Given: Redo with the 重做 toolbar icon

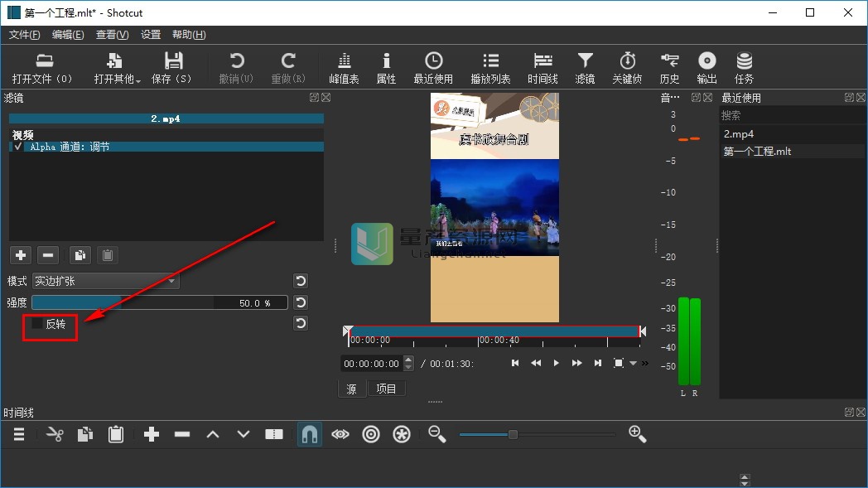Looking at the screenshot, I should tap(288, 68).
